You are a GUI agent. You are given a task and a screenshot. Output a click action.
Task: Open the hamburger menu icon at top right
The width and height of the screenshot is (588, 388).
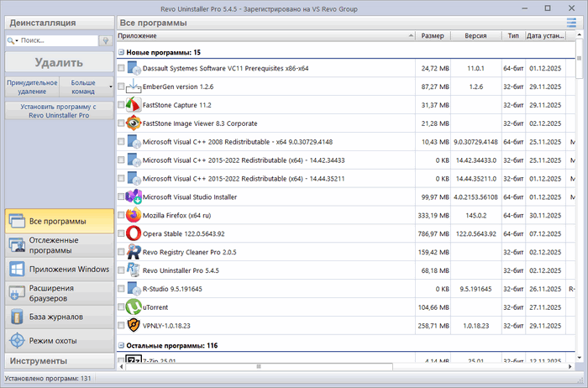[x=571, y=23]
